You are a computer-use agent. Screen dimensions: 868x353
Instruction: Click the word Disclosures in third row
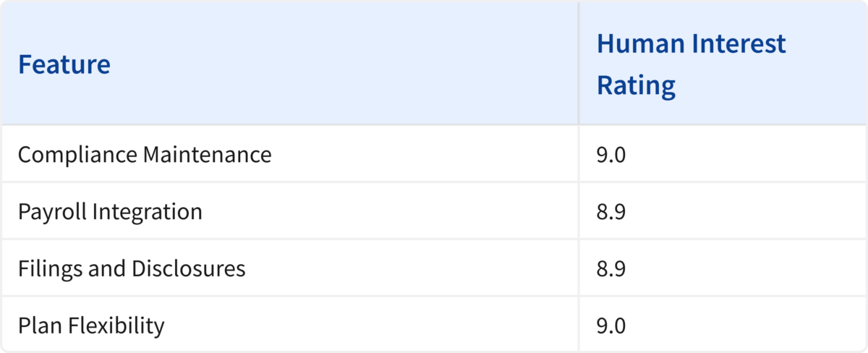(188, 268)
